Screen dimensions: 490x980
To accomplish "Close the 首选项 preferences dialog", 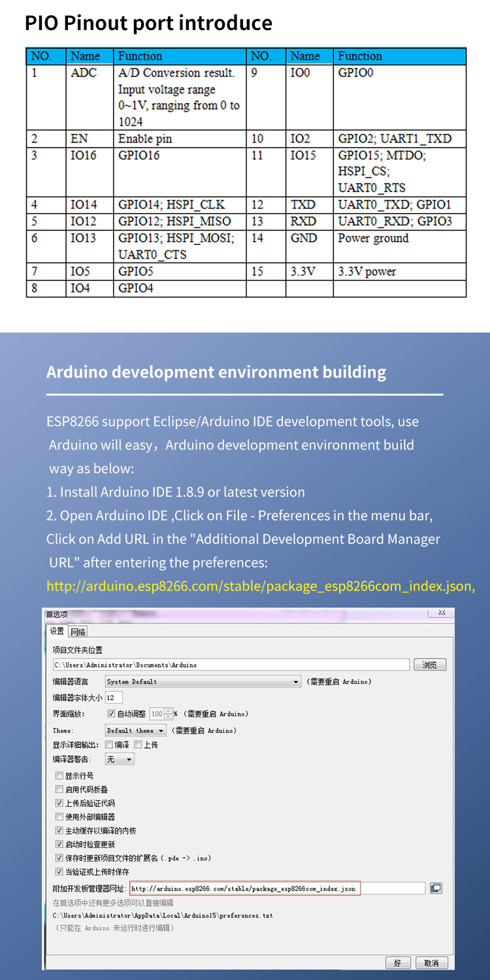I will tap(441, 613).
